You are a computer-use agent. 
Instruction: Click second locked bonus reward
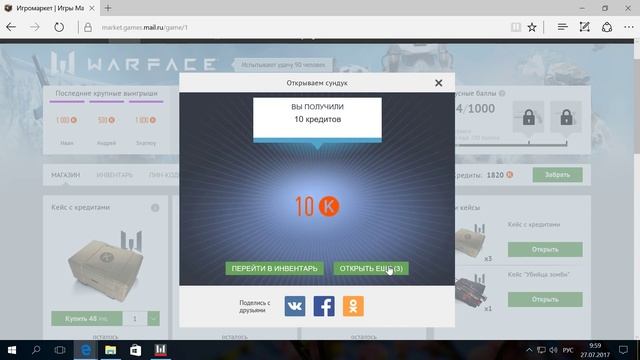(x=566, y=117)
